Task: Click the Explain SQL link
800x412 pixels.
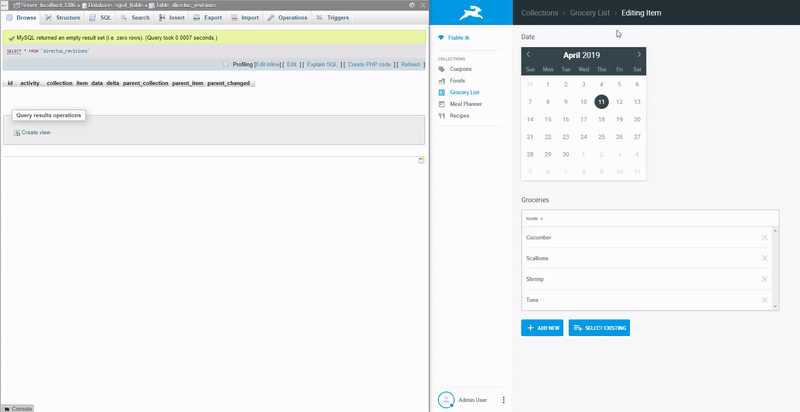Action: 322,64
